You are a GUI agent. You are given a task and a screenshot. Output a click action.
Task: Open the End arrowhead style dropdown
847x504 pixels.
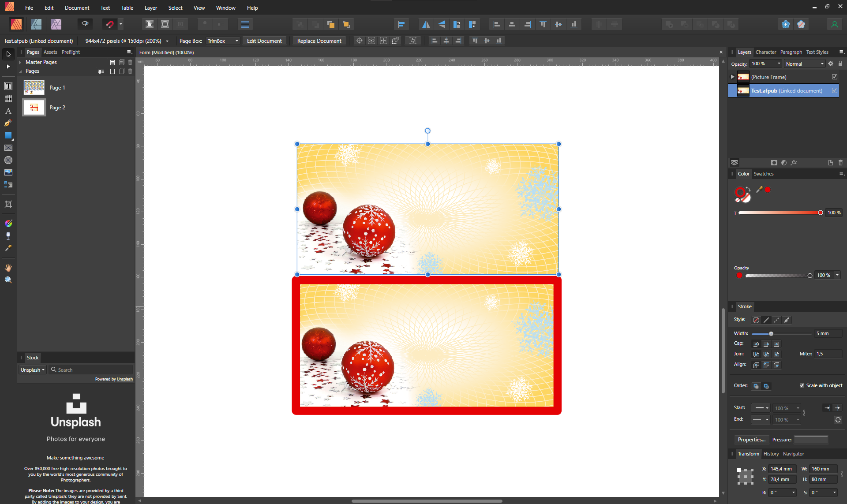761,419
